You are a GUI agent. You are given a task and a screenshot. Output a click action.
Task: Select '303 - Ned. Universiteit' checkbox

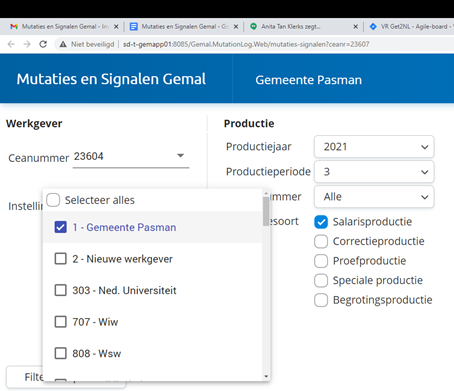(61, 290)
